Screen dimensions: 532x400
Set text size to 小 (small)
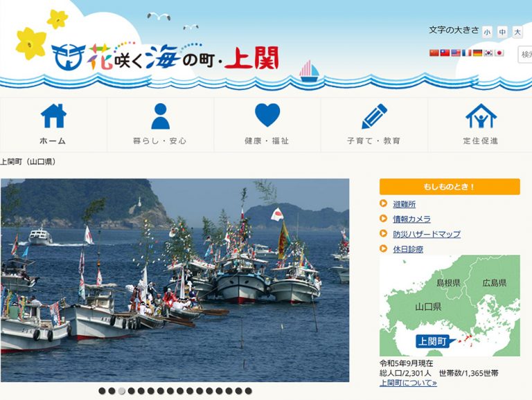[487, 33]
